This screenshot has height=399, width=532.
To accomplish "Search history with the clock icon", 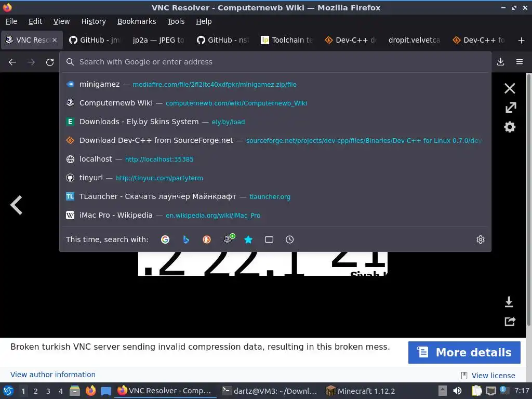I will (290, 240).
